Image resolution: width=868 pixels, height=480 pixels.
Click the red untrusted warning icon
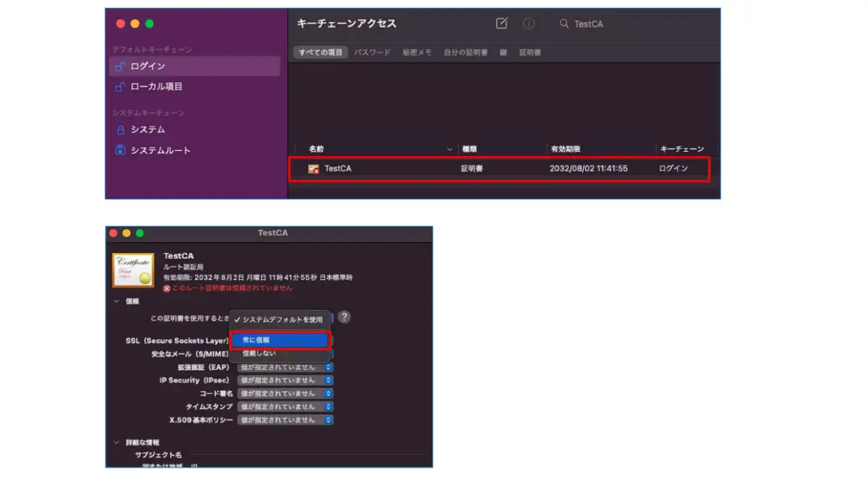tap(167, 288)
